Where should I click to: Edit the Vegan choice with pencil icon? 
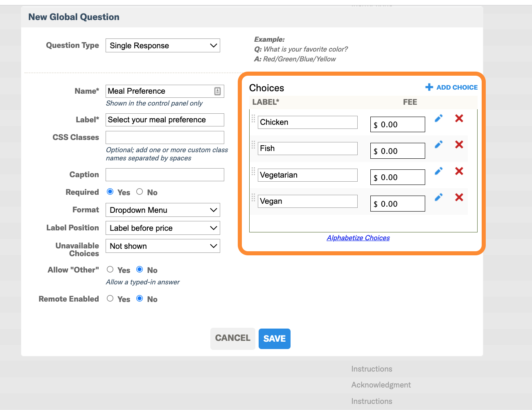[x=439, y=197]
